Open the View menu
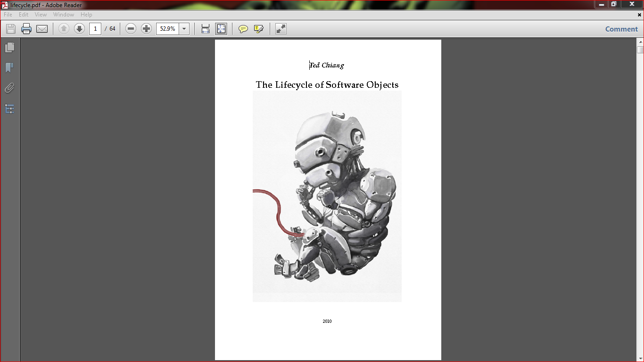Image resolution: width=644 pixels, height=362 pixels. click(x=41, y=15)
